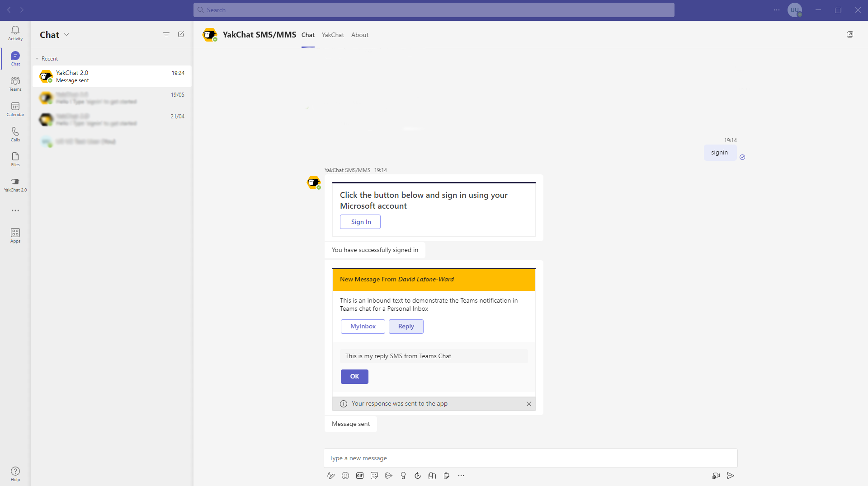Send the message
The width and height of the screenshot is (868, 486).
pyautogui.click(x=731, y=476)
